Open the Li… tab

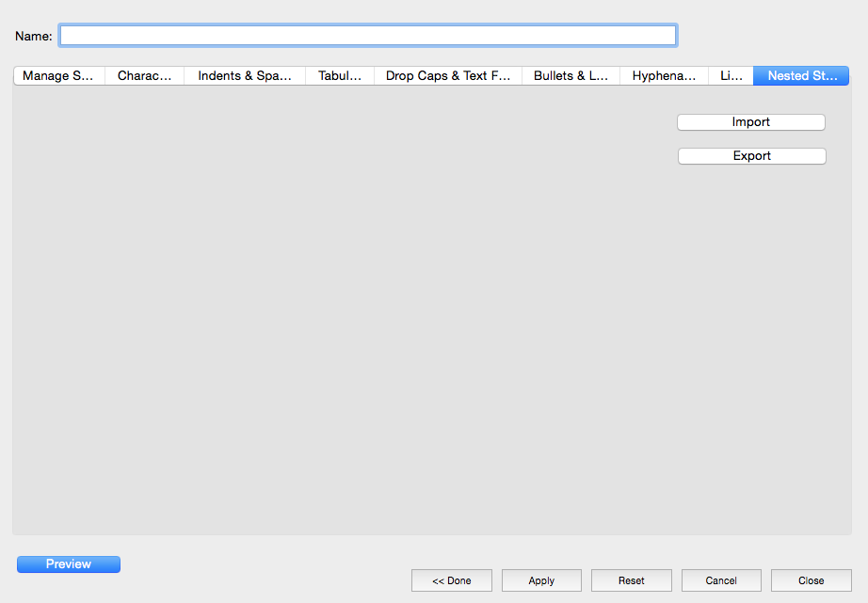(731, 76)
